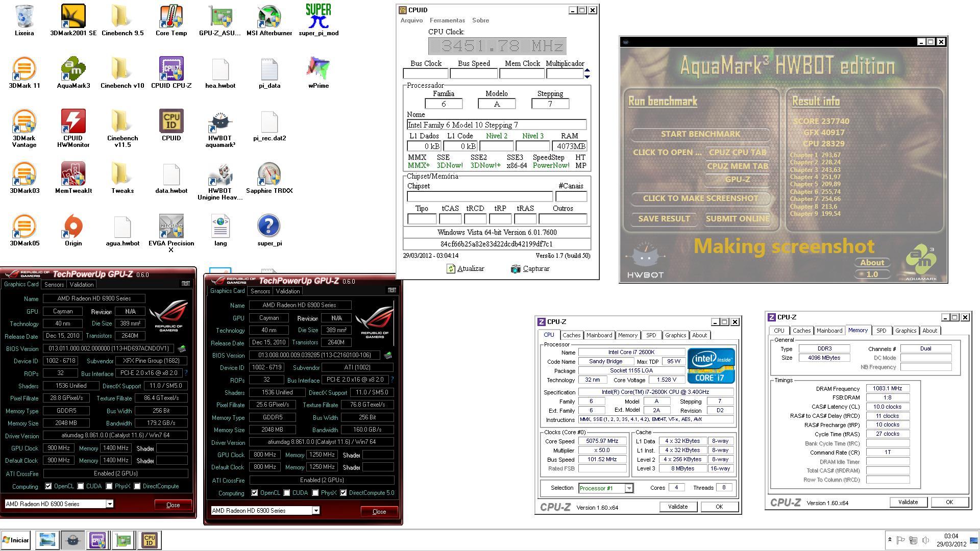
Task: Toggle CUDA checkbox in right GPU-Z window
Action: [x=287, y=493]
